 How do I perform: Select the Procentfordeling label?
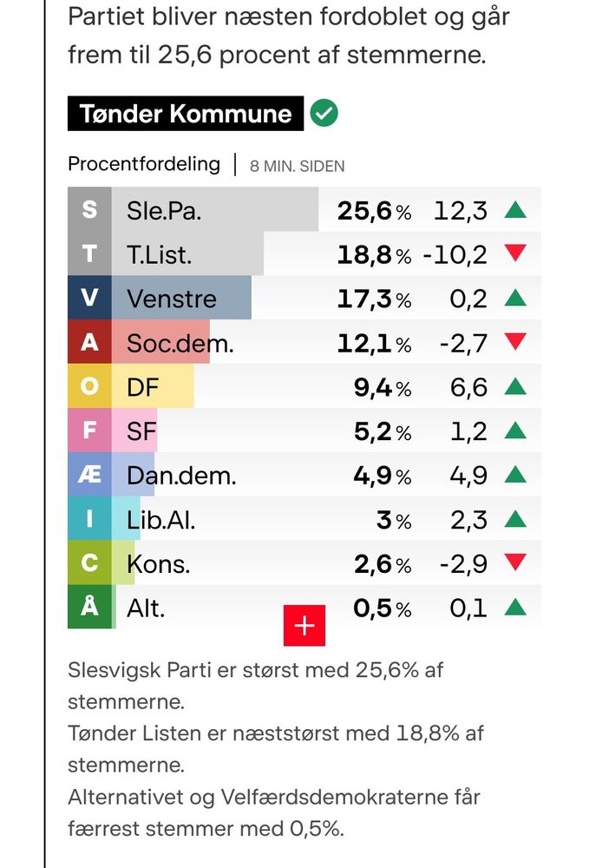coord(144,164)
